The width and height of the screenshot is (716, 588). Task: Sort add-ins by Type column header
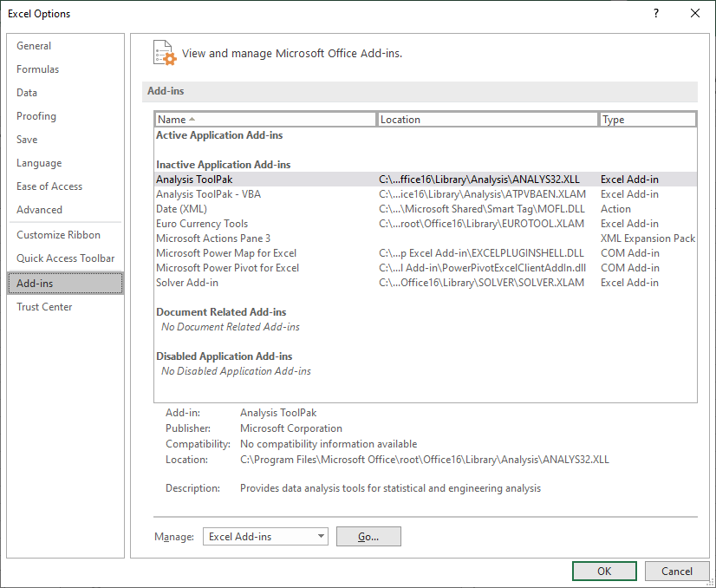coord(648,119)
